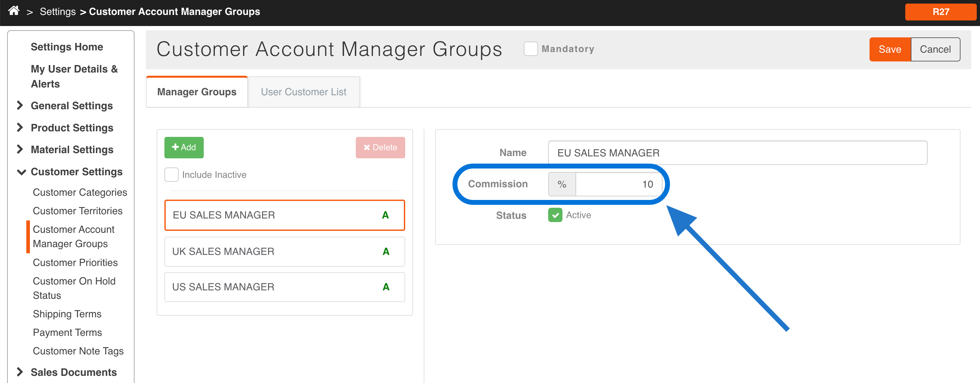Expand the Product Settings section

pos(20,127)
